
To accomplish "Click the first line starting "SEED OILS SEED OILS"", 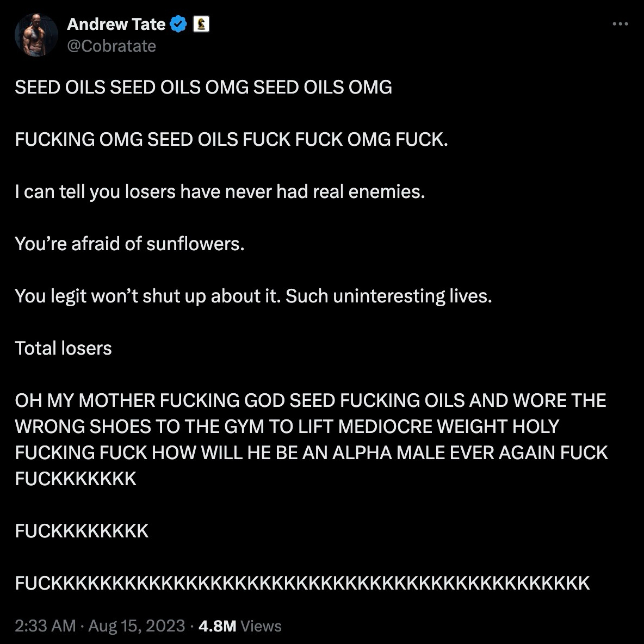I will [203, 87].
